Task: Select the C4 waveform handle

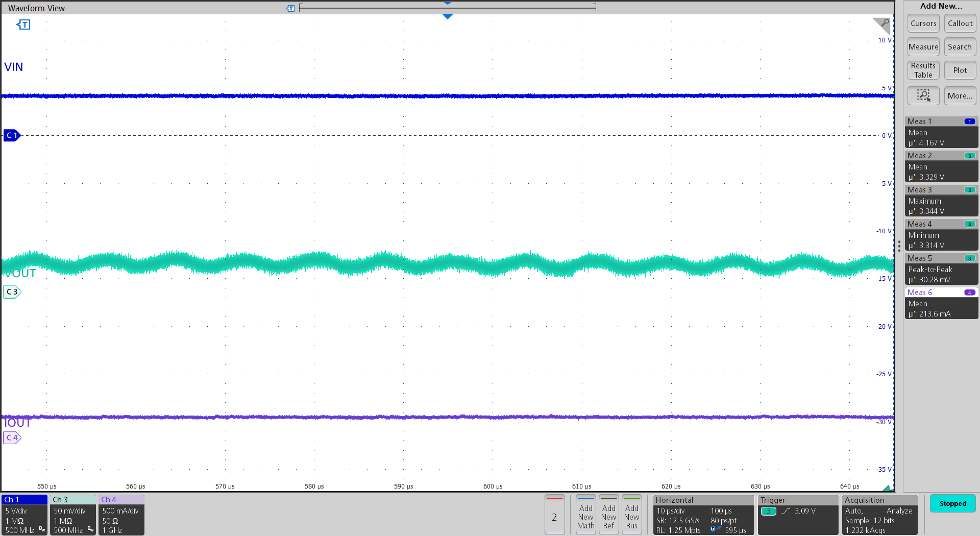Action: tap(12, 437)
